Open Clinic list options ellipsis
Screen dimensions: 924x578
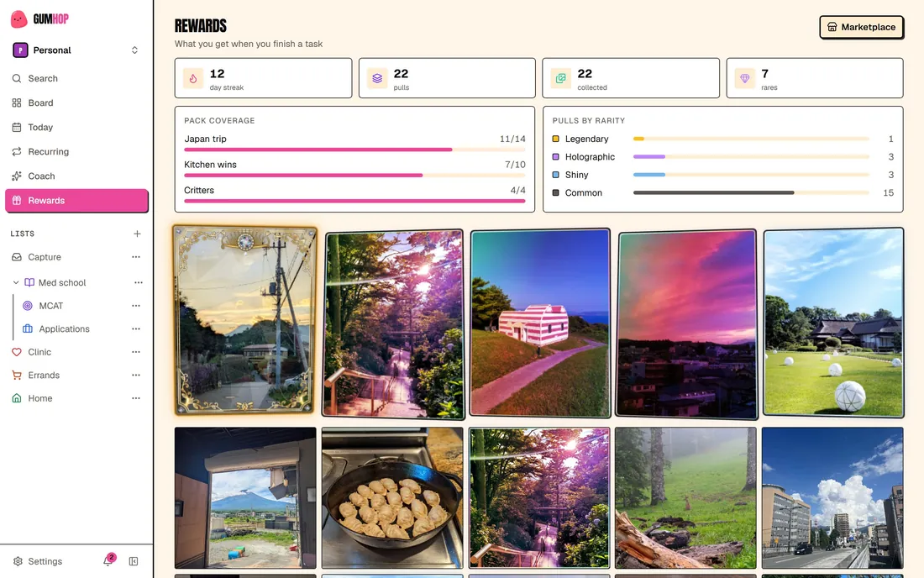tap(136, 352)
